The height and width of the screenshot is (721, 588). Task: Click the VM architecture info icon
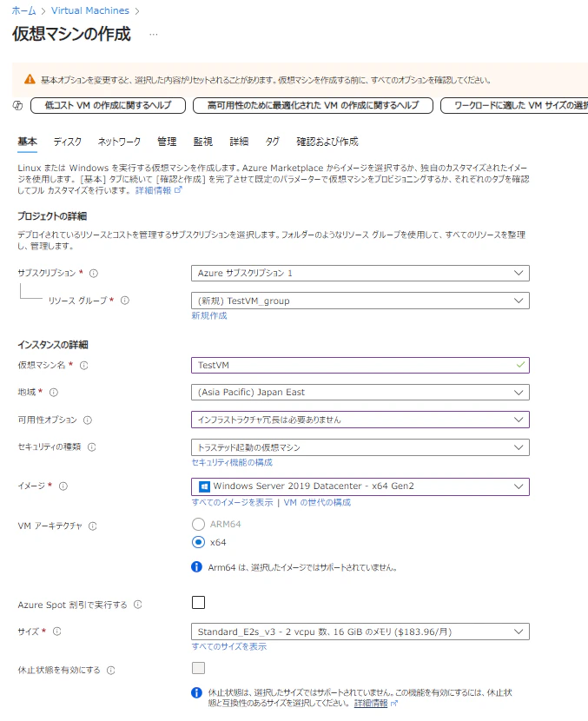tap(92, 526)
